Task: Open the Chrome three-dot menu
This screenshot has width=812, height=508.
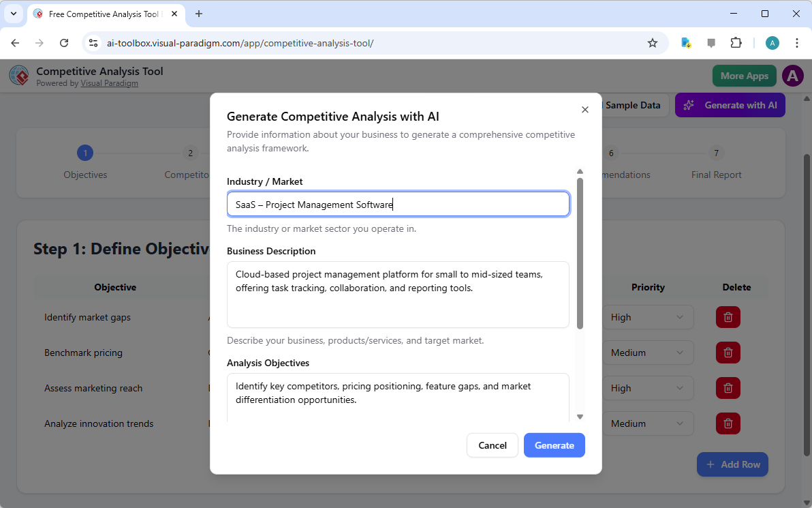Action: point(797,42)
